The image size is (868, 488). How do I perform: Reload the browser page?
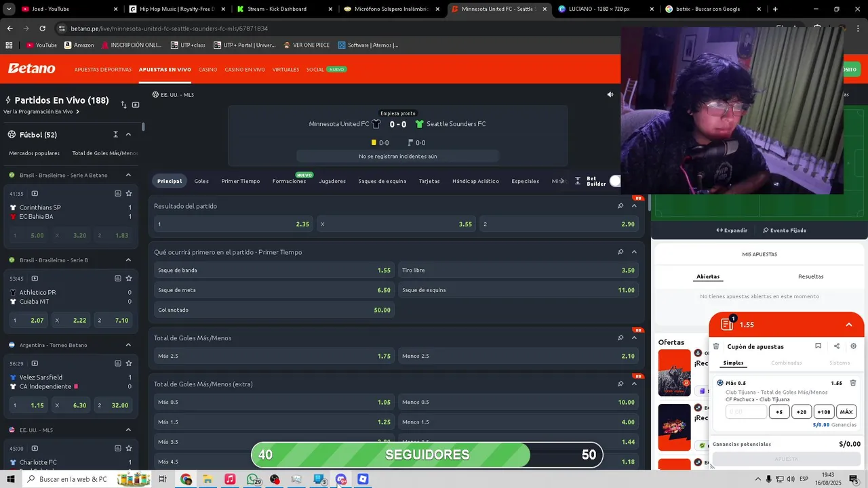pos(42,28)
